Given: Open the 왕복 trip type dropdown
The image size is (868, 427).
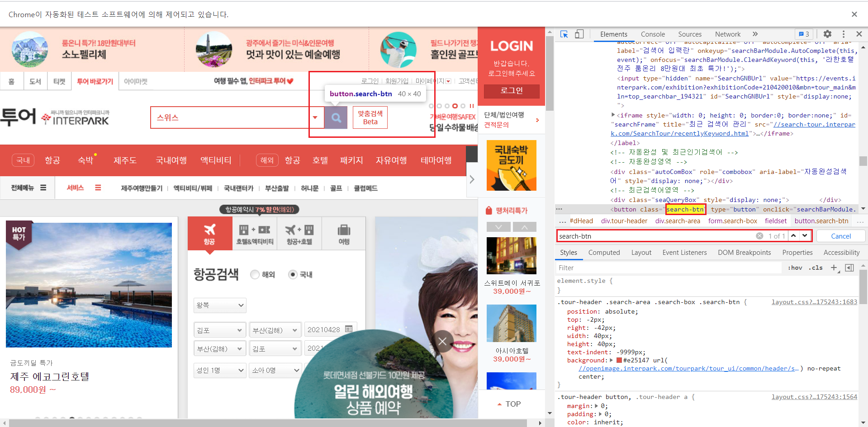Looking at the screenshot, I should pos(220,305).
